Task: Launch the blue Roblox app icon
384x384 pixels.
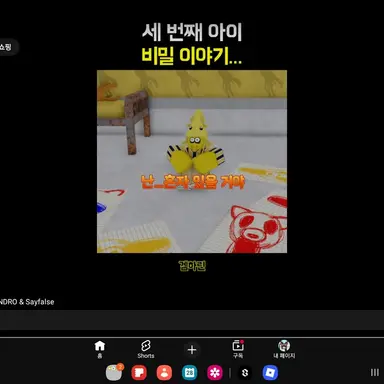Action: click(270, 373)
